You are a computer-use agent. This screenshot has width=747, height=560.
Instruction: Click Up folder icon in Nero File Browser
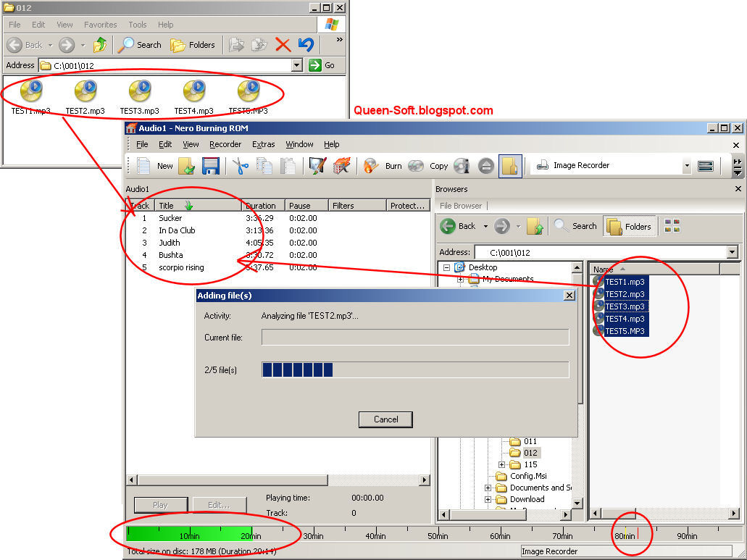535,226
